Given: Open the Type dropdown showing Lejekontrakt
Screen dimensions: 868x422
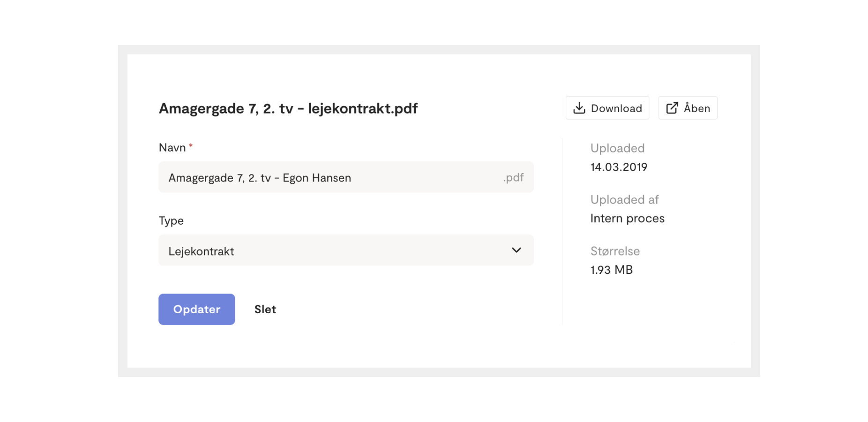Looking at the screenshot, I should pyautogui.click(x=346, y=250).
